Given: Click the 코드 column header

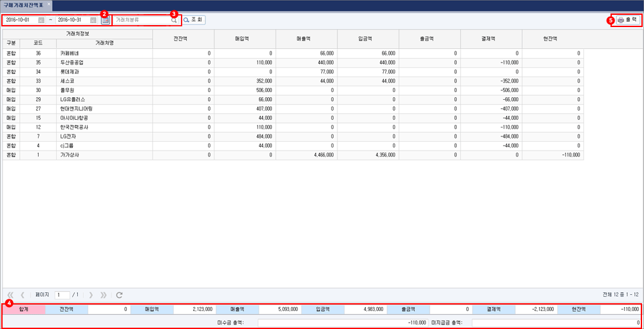Looking at the screenshot, I should tap(38, 43).
